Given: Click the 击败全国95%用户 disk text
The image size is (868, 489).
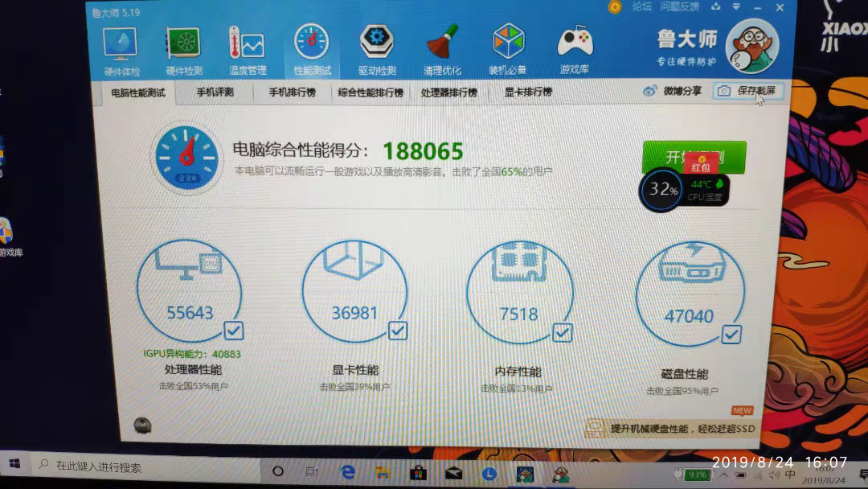Looking at the screenshot, I should pyautogui.click(x=682, y=391).
